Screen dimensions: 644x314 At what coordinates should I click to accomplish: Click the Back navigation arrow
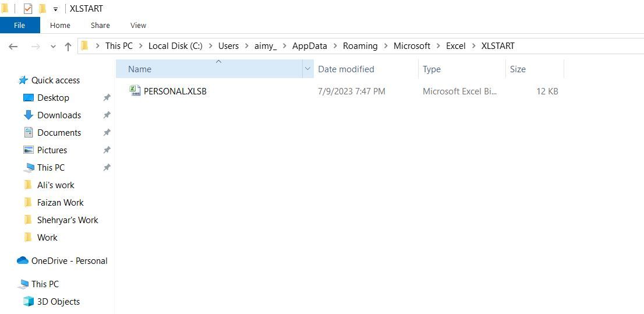[x=13, y=47]
